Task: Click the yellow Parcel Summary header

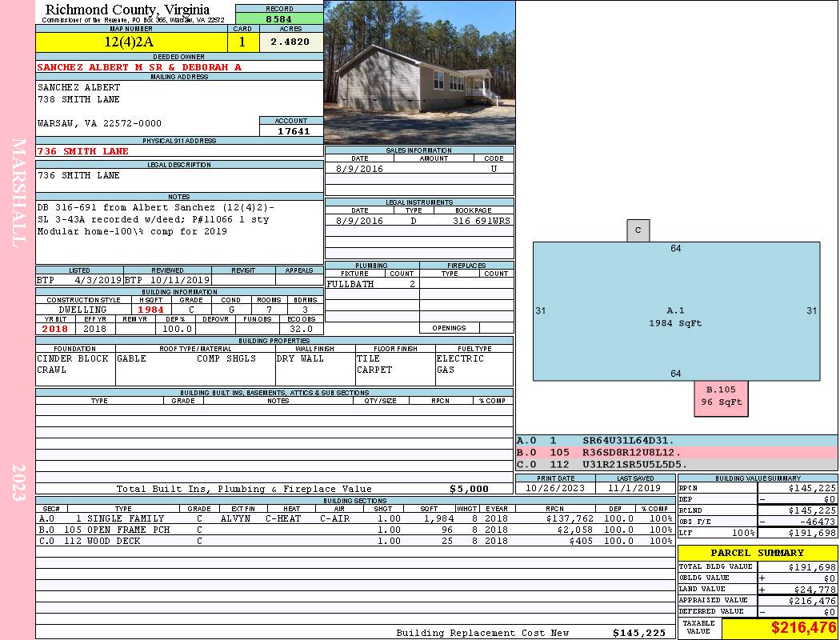Action: [x=758, y=553]
